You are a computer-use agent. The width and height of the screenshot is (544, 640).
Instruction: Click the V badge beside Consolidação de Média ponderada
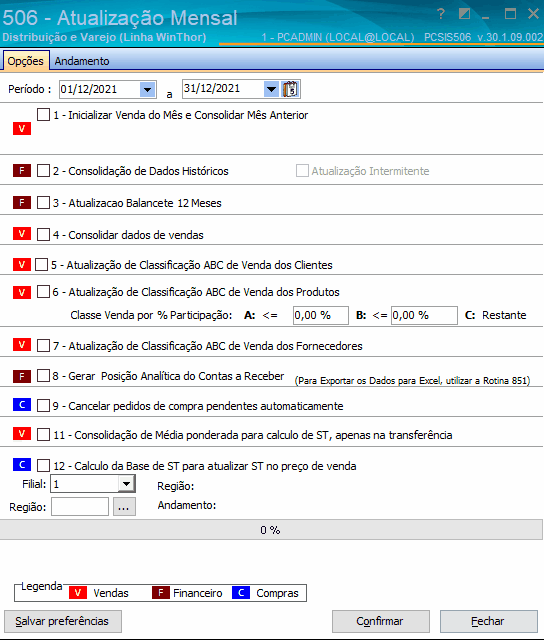22,433
